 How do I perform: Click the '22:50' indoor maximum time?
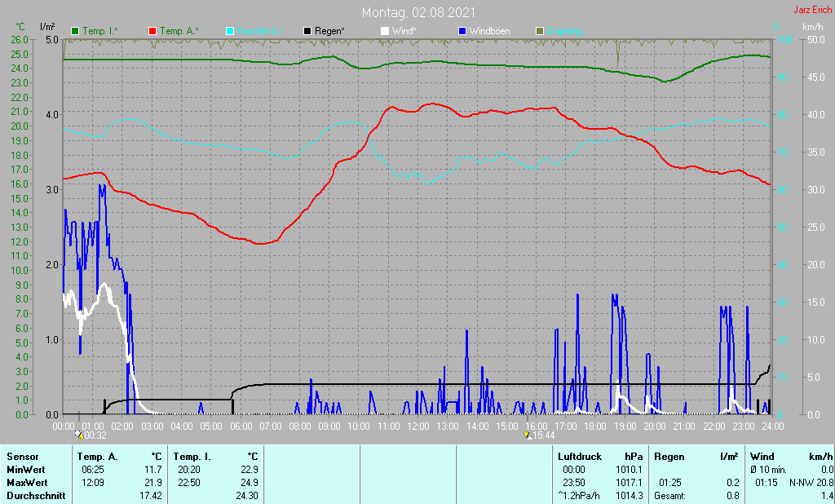pyautogui.click(x=189, y=483)
